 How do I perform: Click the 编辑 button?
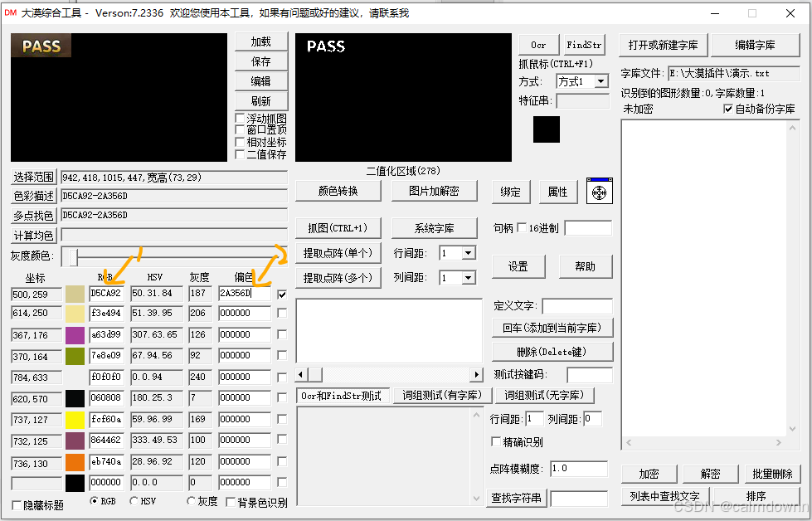(x=261, y=81)
